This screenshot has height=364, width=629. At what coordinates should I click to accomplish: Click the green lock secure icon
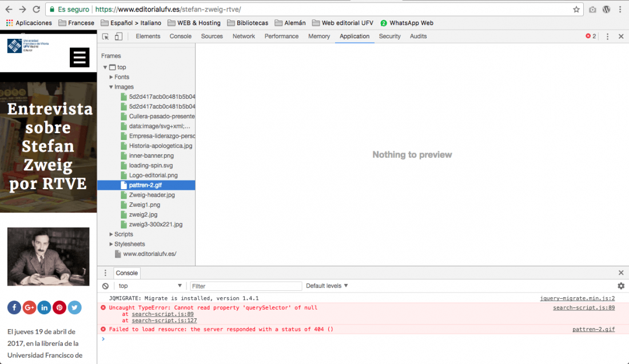tap(52, 9)
